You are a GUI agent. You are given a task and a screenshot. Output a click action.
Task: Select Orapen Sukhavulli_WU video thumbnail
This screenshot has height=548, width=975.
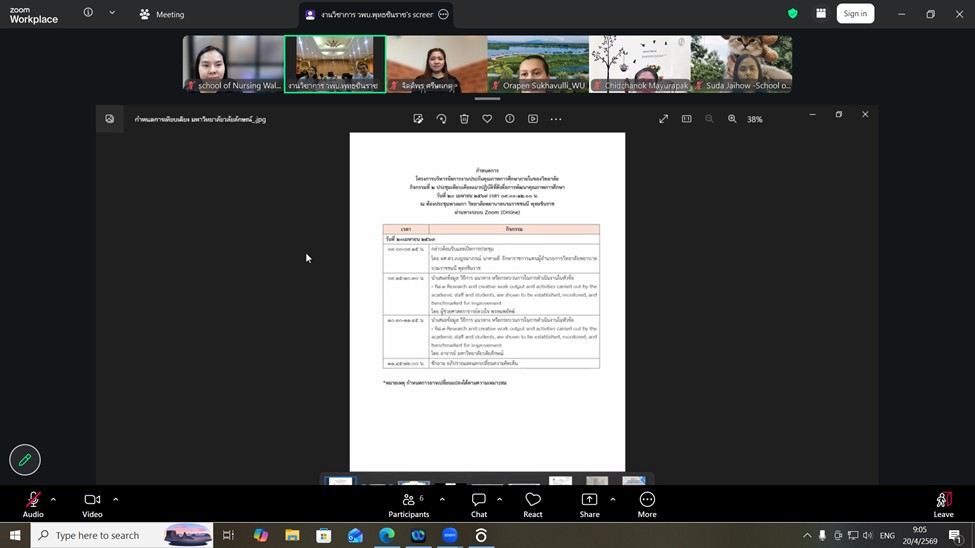[x=538, y=64]
